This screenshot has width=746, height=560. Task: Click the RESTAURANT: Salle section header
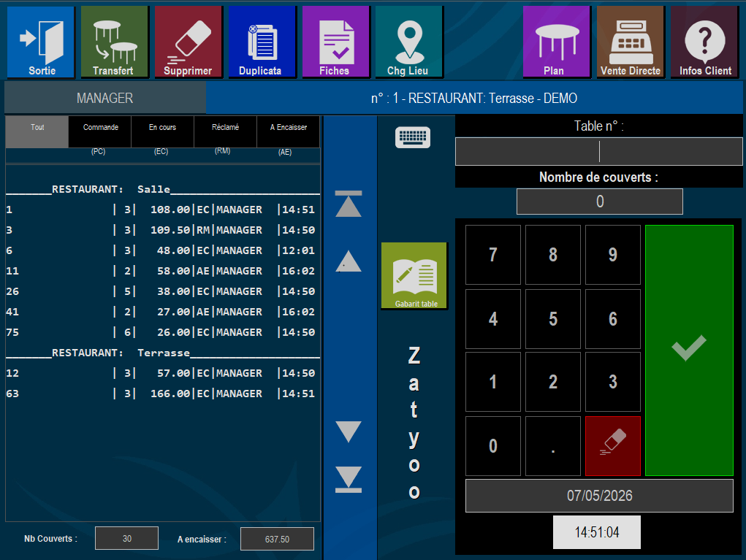click(x=162, y=189)
